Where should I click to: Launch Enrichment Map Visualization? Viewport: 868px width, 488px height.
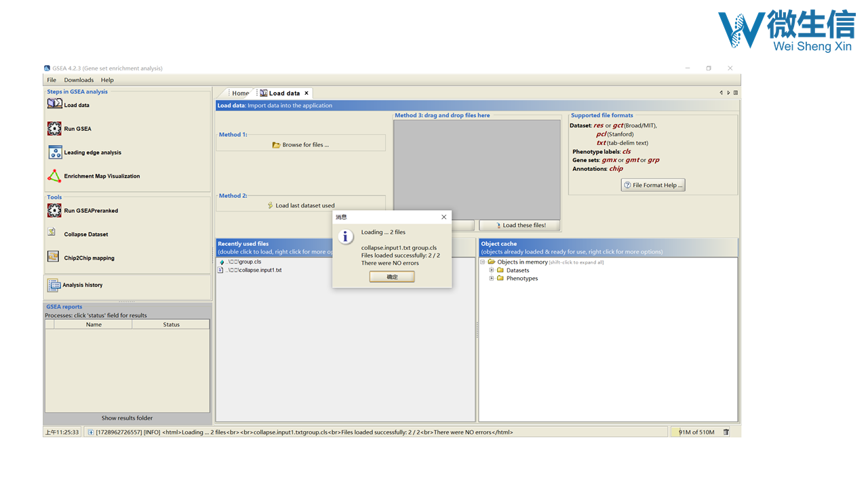point(94,176)
